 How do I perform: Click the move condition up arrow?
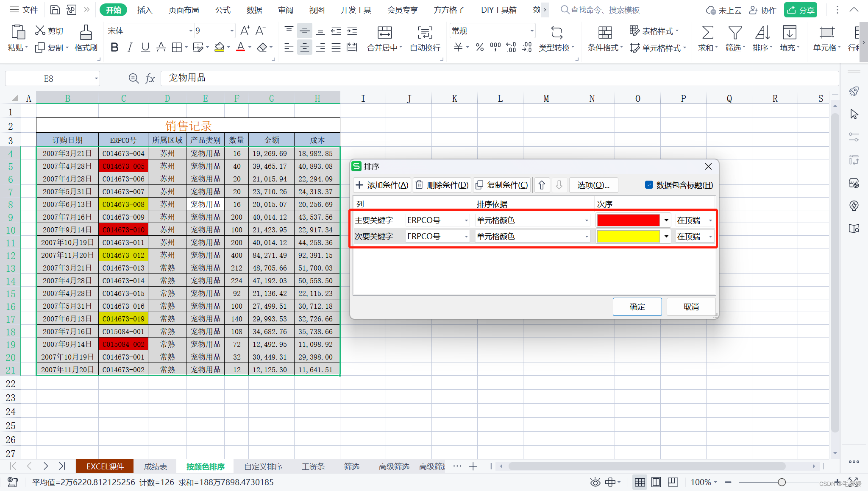[x=542, y=185]
